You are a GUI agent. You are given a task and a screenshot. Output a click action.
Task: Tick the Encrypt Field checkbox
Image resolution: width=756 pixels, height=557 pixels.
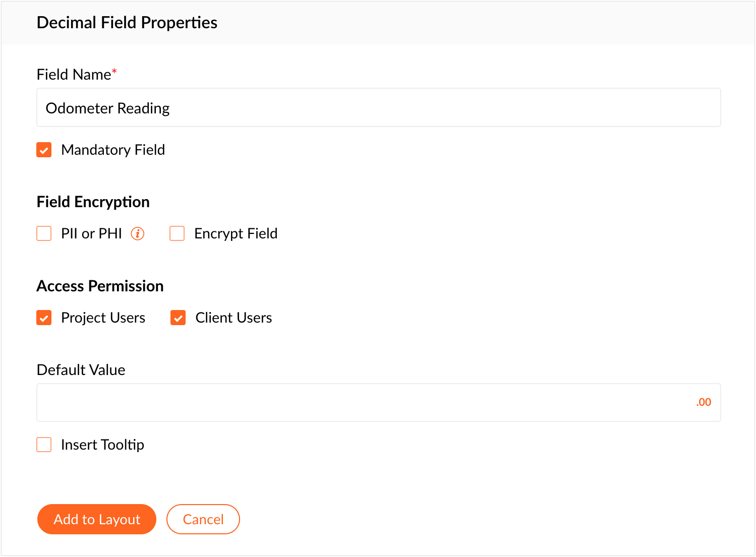click(x=177, y=234)
